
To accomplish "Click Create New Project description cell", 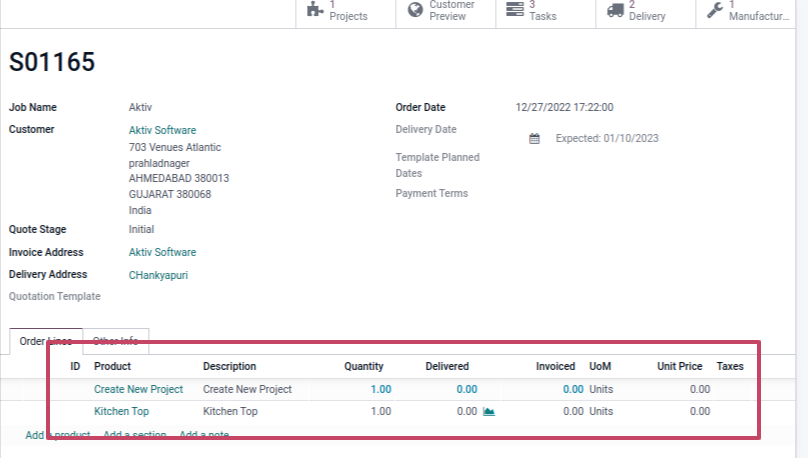I will [x=247, y=389].
